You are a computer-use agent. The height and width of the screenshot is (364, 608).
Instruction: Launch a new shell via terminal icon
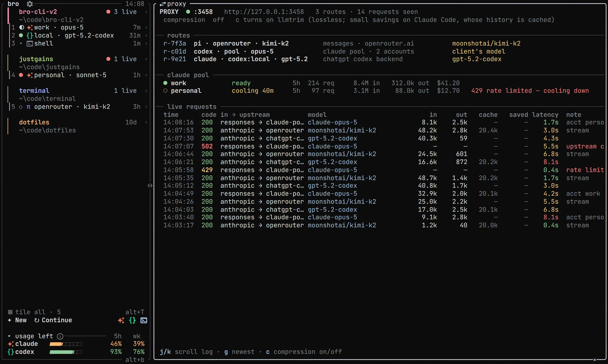click(144, 320)
